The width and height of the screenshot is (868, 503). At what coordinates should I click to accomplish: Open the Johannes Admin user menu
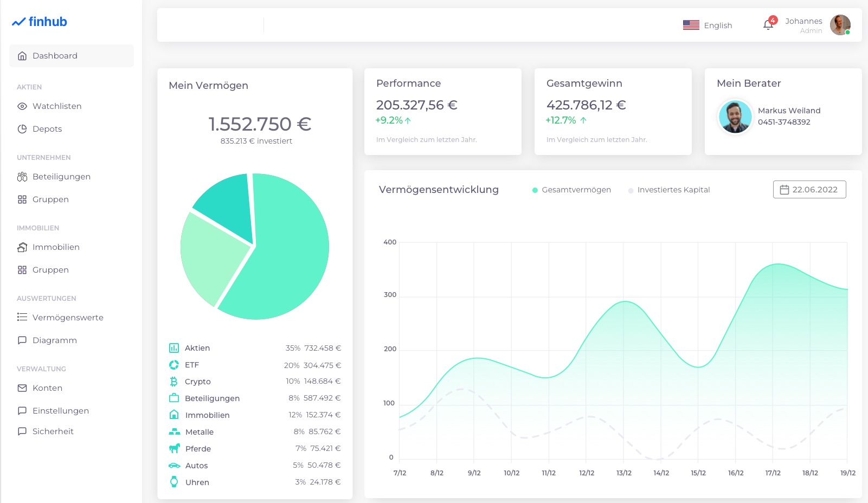[x=818, y=25]
